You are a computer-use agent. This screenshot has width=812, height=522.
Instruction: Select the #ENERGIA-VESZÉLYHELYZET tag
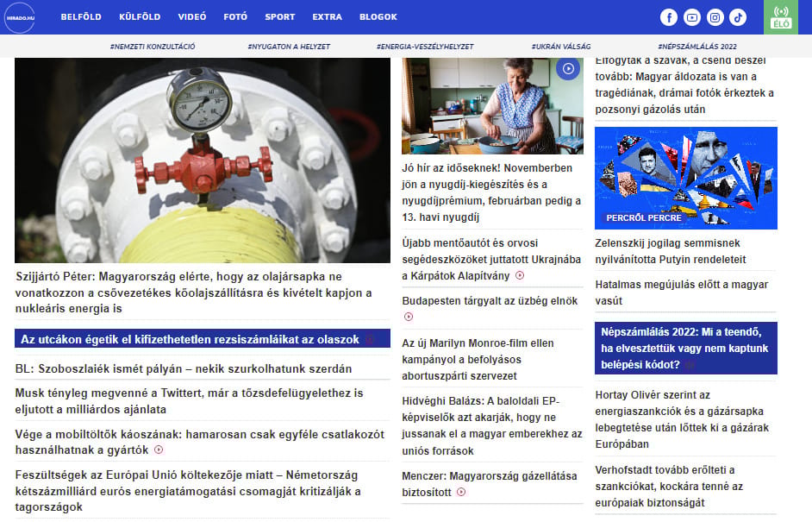(x=425, y=47)
